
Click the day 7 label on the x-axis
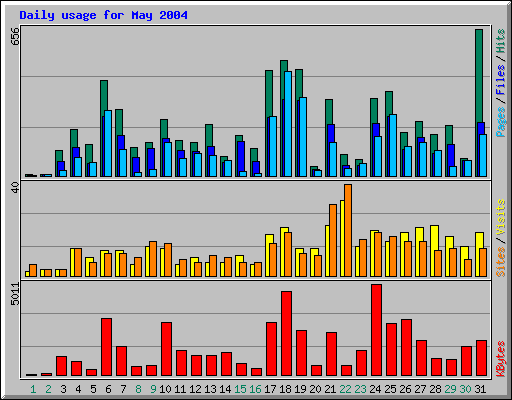(123, 389)
